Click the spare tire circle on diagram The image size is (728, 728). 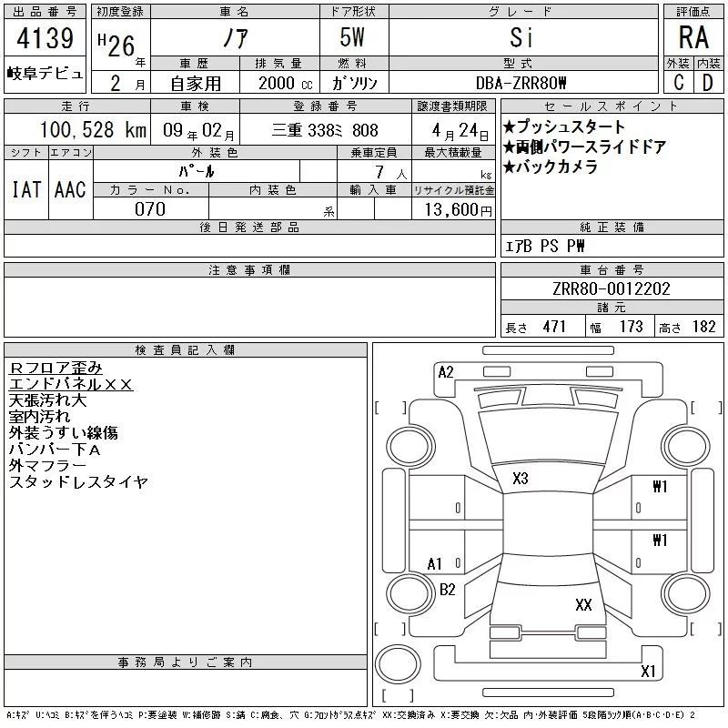click(398, 665)
